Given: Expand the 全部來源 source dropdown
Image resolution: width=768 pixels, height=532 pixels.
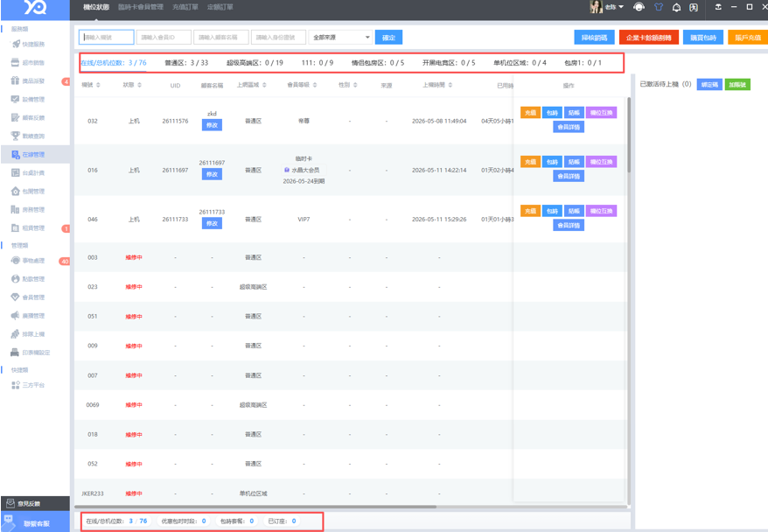Looking at the screenshot, I should tap(340, 38).
